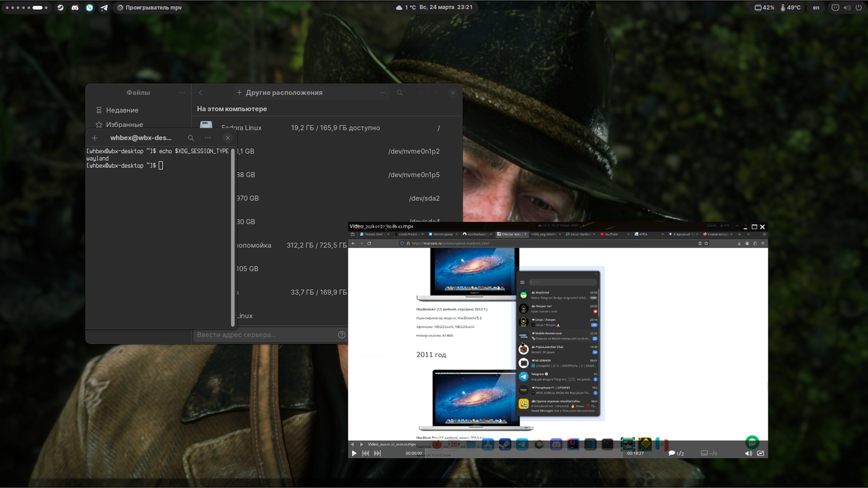Open the Steam tray icon
The width and height of the screenshot is (868, 488).
click(x=60, y=7)
